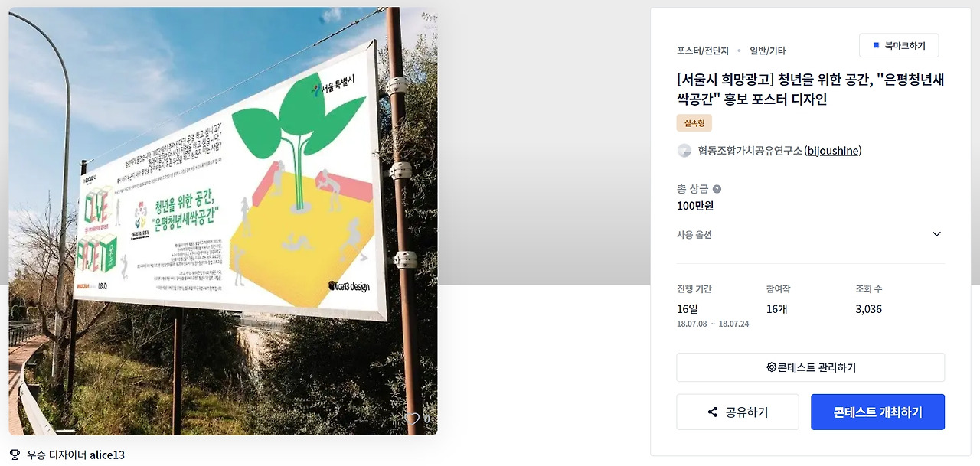
Task: Select the 포스터/전단지 category breadcrumb
Action: tap(703, 51)
